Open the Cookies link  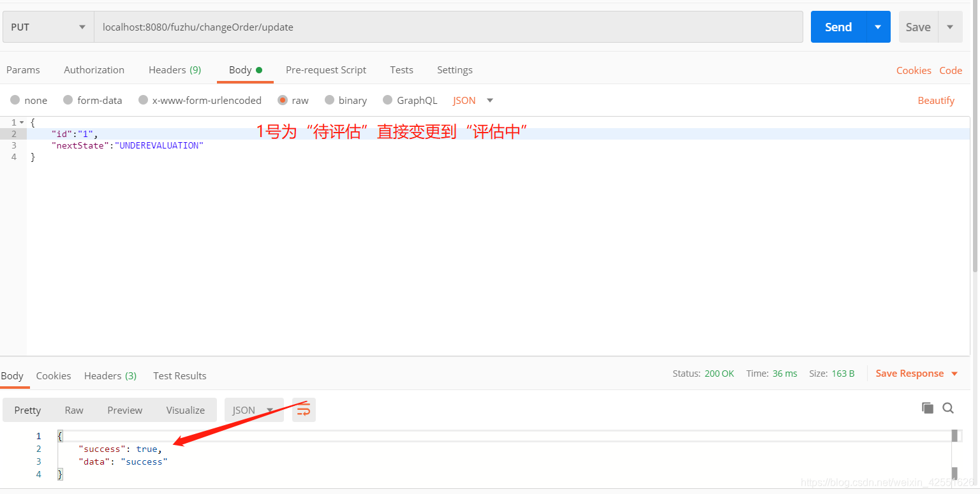914,70
